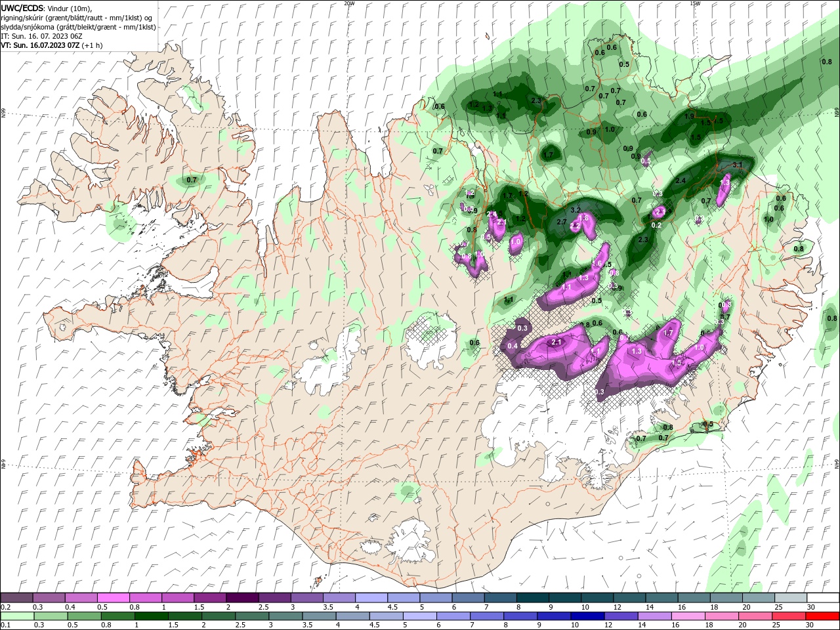Click the 'slydda/snjókoma' legend description line
840x630 pixels.
78,27
